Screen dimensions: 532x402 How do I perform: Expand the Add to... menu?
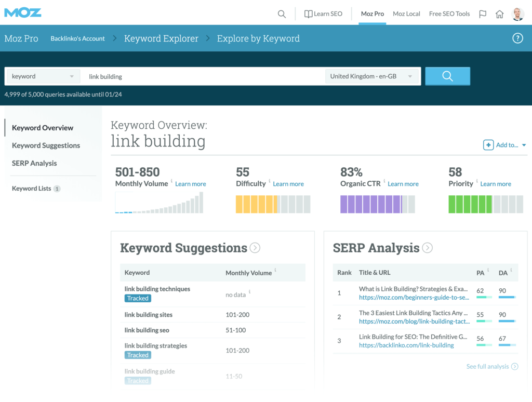[504, 145]
